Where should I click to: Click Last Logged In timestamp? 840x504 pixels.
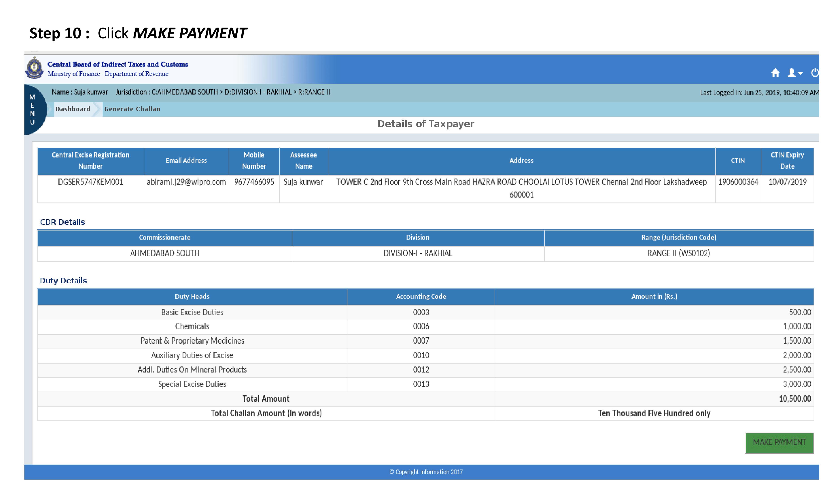click(759, 93)
